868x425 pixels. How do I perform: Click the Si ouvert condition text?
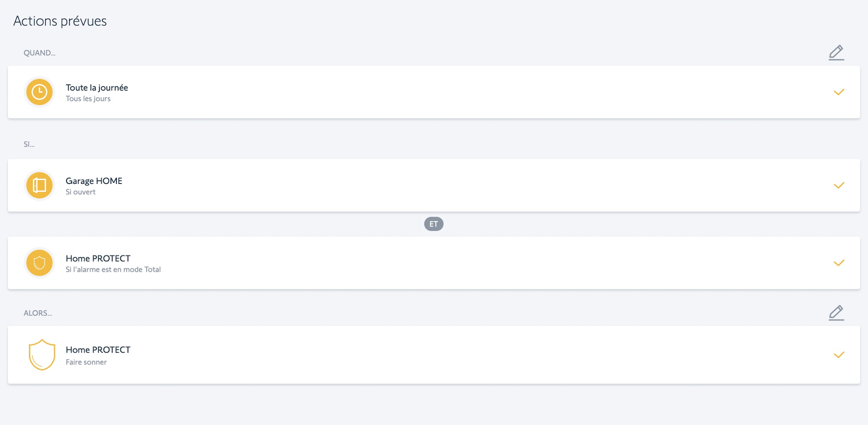point(81,192)
